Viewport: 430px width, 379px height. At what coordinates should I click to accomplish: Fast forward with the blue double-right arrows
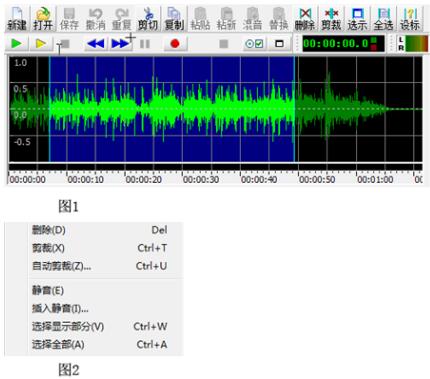coord(120,44)
